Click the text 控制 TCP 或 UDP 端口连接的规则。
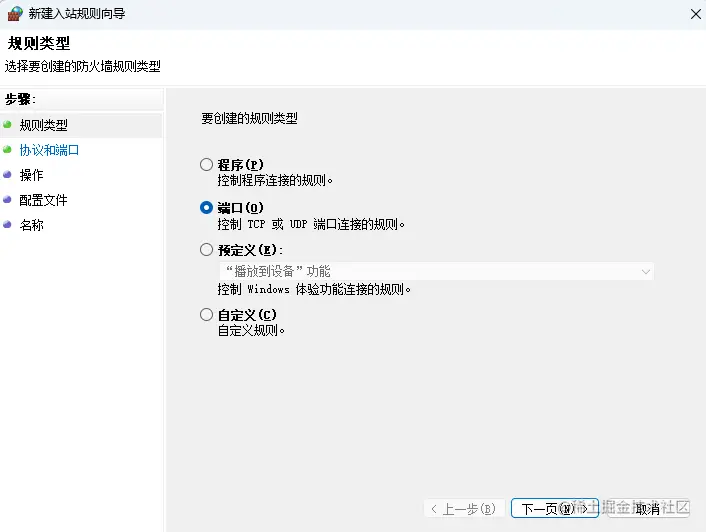Screen dimensions: 706x532 point(311,224)
